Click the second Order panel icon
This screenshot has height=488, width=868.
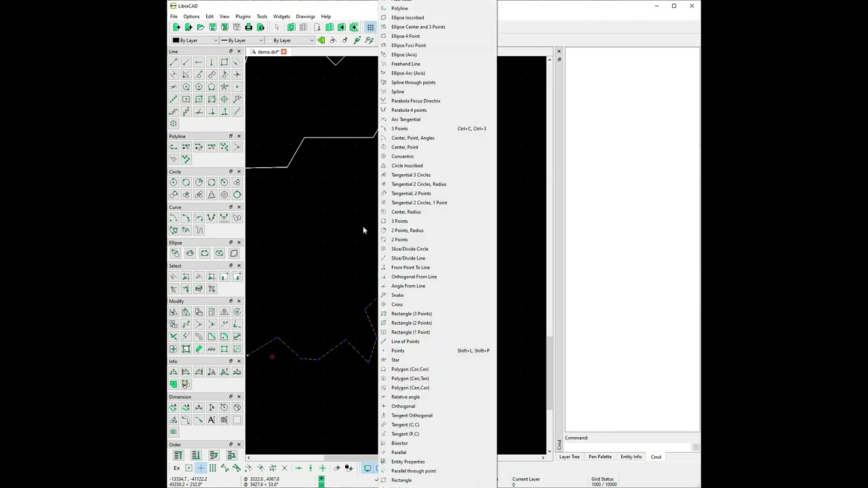195,455
